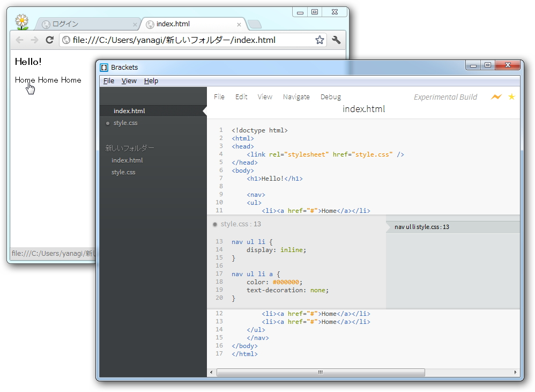Minimize the Brackets window
Viewport: 535px width, 392px height.
(473, 65)
